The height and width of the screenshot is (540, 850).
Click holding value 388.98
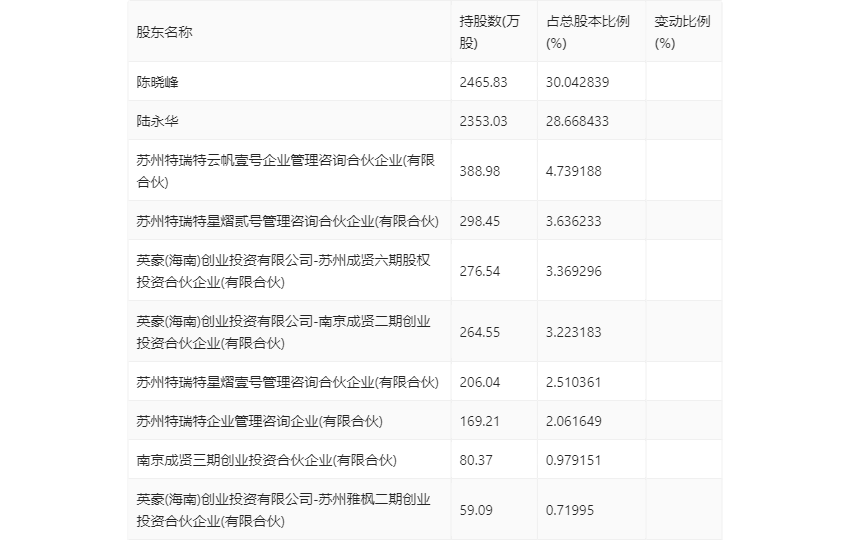click(479, 171)
